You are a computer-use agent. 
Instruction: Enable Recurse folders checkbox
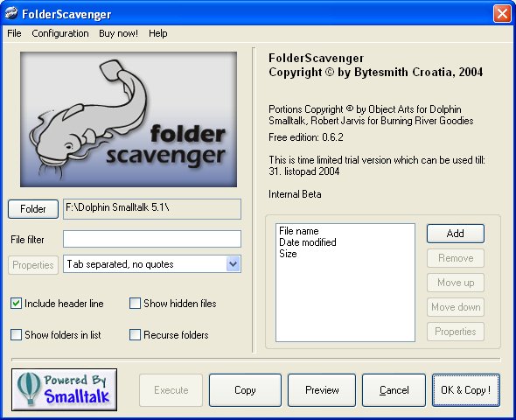135,335
